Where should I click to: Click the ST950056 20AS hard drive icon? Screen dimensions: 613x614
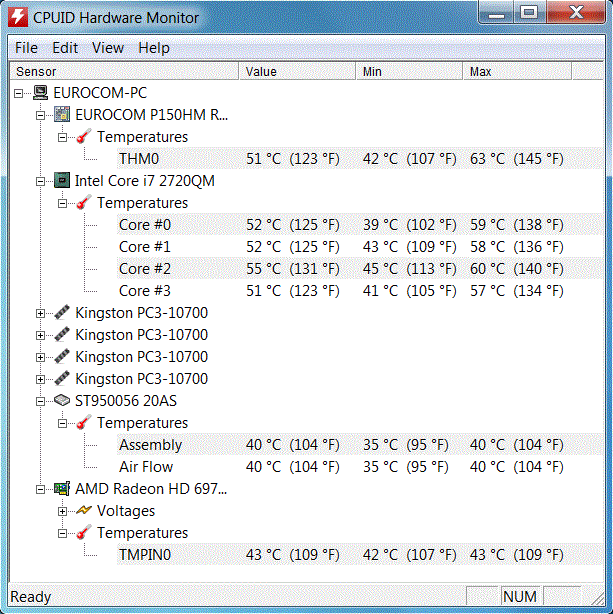[x=62, y=401]
